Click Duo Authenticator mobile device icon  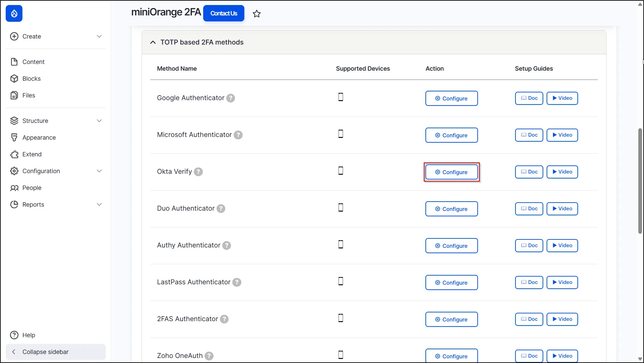341,207
